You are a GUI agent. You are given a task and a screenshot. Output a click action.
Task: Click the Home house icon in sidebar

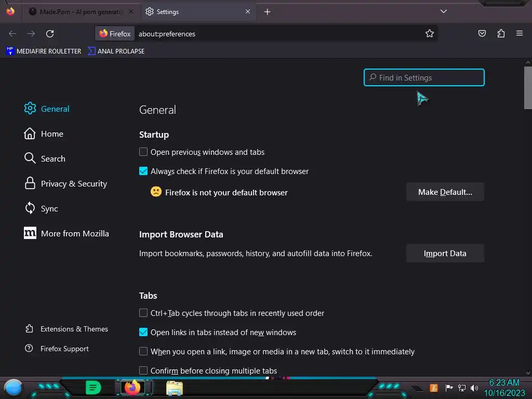(30, 134)
